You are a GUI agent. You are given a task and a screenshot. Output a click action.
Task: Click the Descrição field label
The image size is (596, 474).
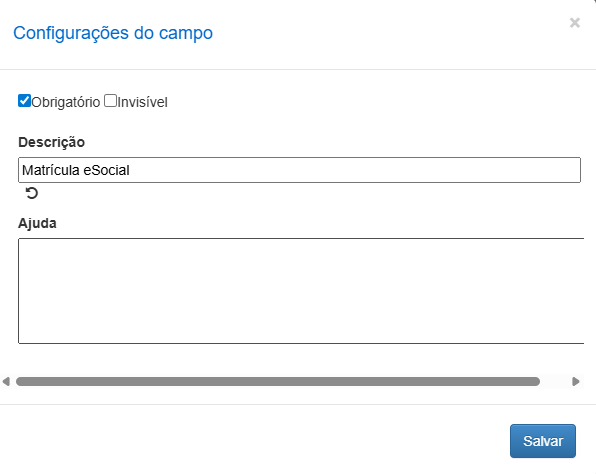(x=51, y=142)
